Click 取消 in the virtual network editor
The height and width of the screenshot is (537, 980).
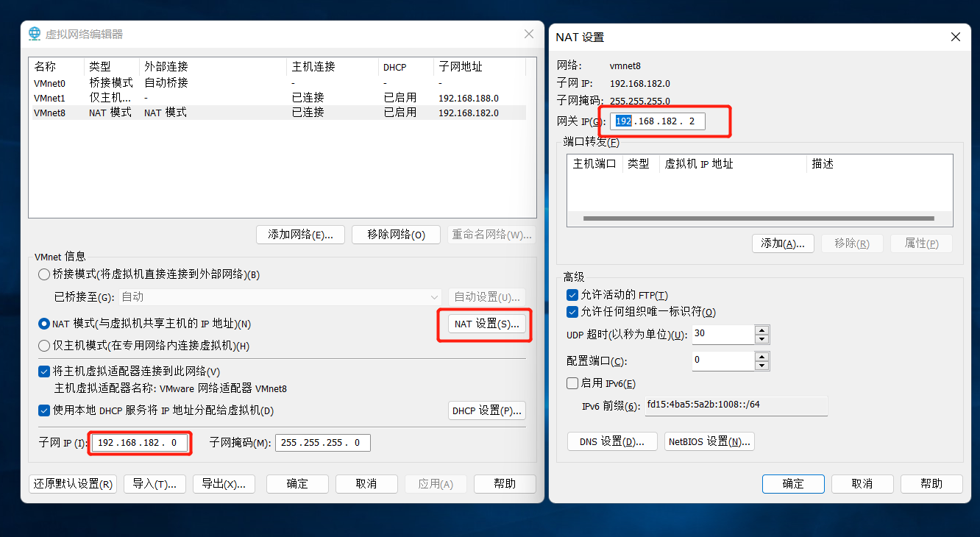click(366, 484)
